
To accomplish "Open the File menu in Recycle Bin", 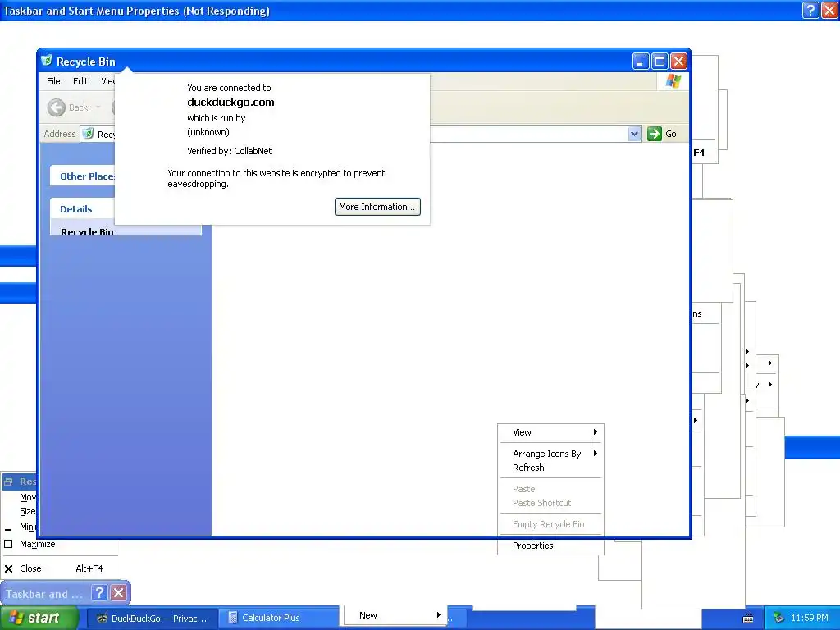I will pos(53,81).
